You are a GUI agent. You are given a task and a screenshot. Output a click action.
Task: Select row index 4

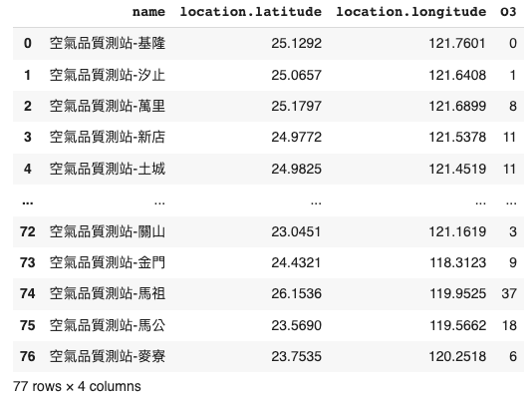[28, 169]
